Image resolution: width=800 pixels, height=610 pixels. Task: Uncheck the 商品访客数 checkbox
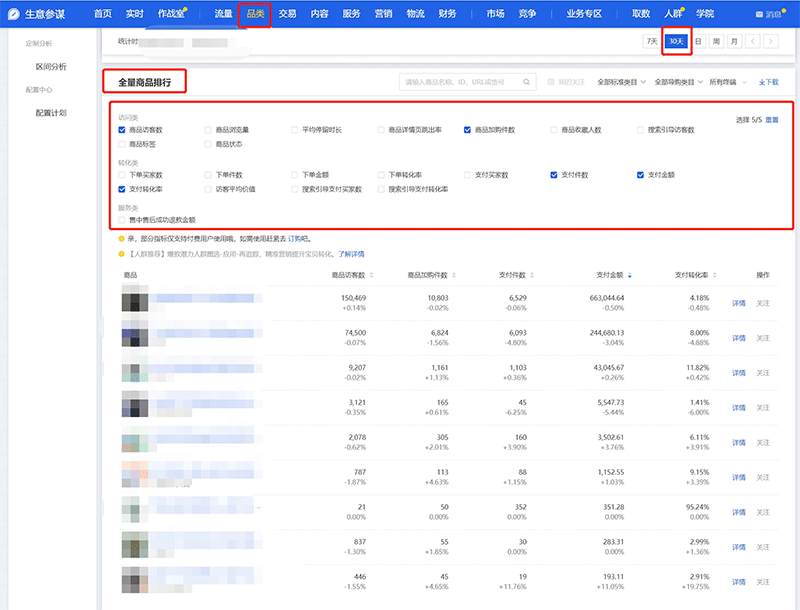pyautogui.click(x=122, y=130)
